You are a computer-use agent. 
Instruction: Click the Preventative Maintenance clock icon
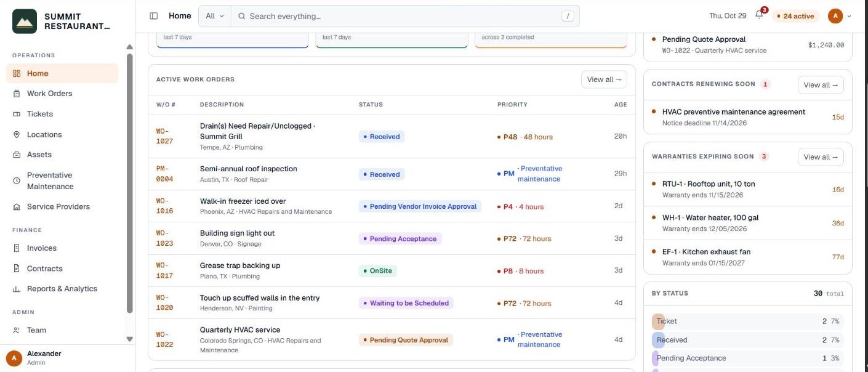point(17,180)
